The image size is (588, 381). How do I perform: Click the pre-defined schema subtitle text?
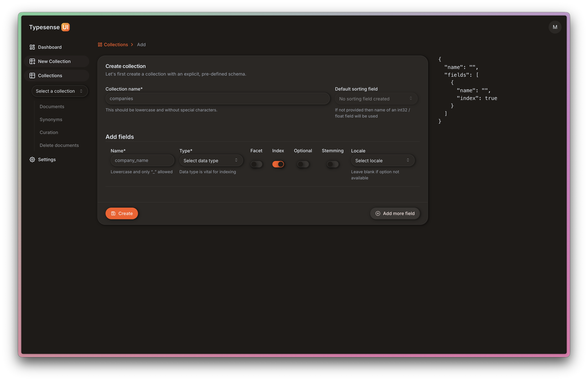[x=176, y=74]
